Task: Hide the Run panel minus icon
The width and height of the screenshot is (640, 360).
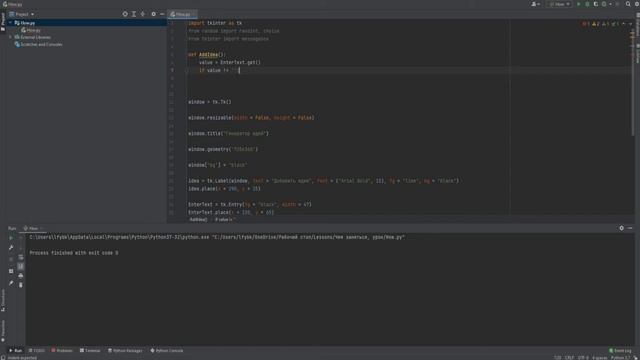Action: 630,228
